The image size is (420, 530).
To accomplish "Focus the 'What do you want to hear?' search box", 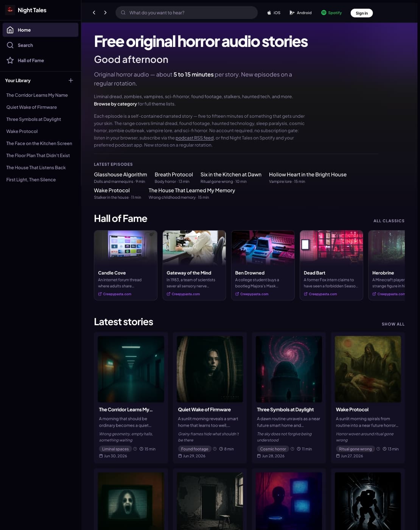I will 187,12.
